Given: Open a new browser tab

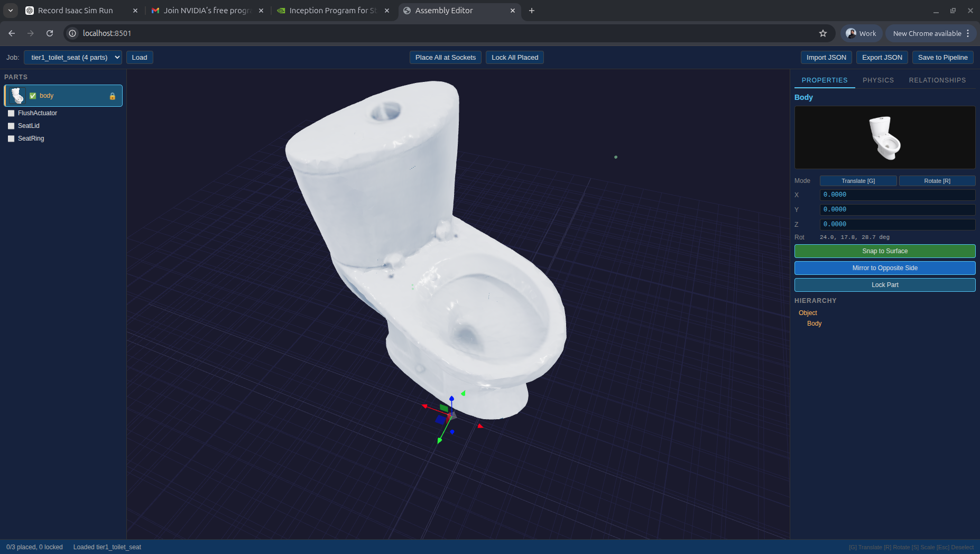Looking at the screenshot, I should pyautogui.click(x=532, y=11).
